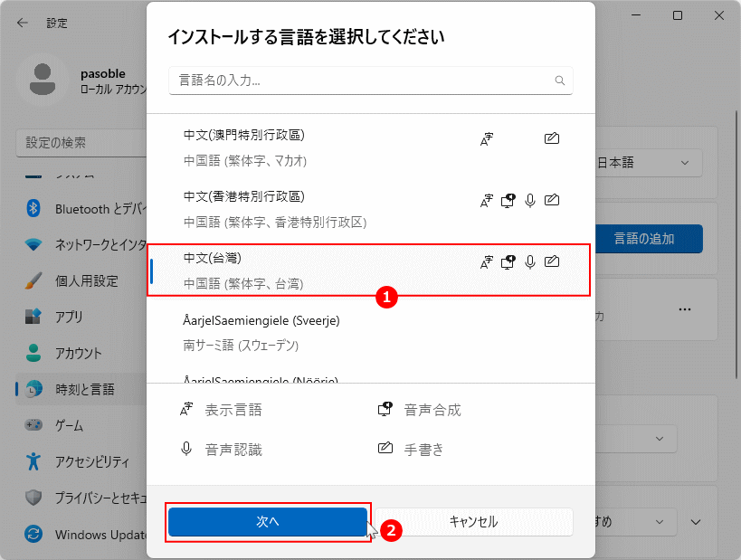Click the 言語名の入力 search field
This screenshot has width=741, height=560.
tap(371, 81)
